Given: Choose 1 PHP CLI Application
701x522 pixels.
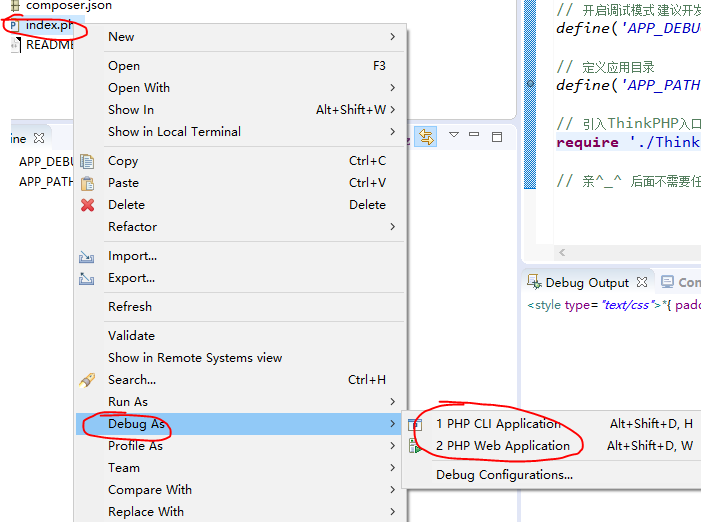Looking at the screenshot, I should click(553, 424).
